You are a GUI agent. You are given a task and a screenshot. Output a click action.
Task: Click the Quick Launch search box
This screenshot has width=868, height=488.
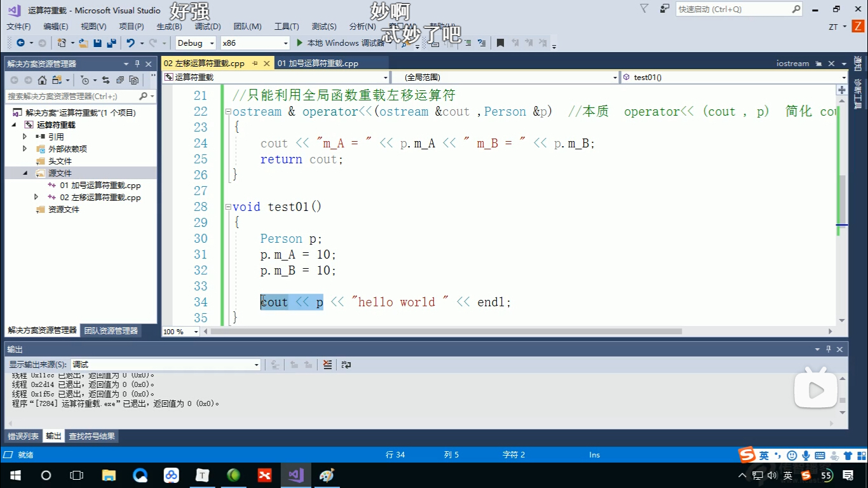click(732, 10)
